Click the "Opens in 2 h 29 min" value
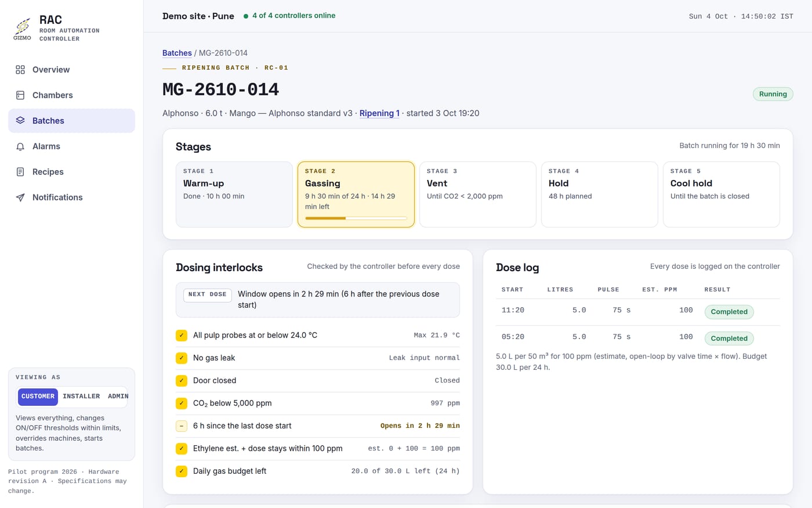Screen dimensions: 812x508 click(x=420, y=426)
